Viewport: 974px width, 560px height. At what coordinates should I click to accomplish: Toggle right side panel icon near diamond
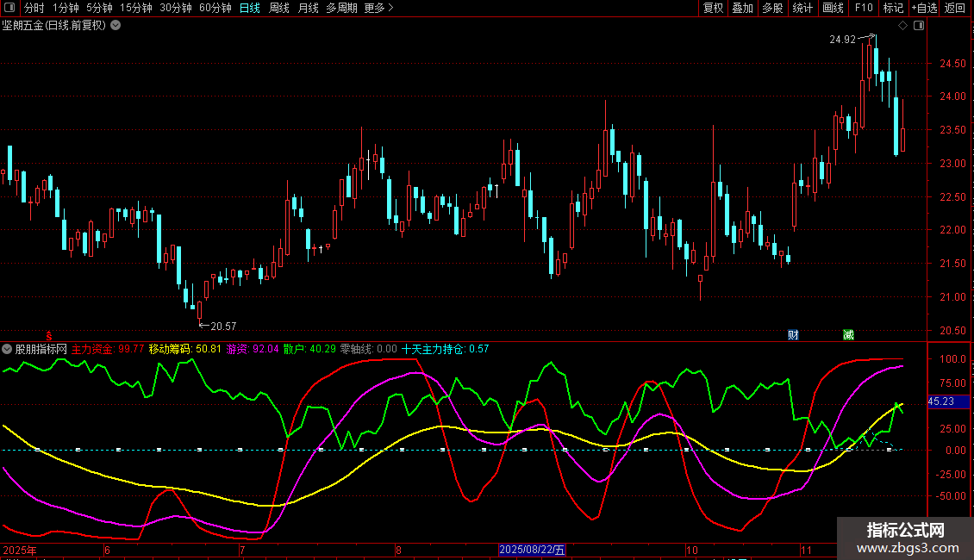pyautogui.click(x=918, y=26)
